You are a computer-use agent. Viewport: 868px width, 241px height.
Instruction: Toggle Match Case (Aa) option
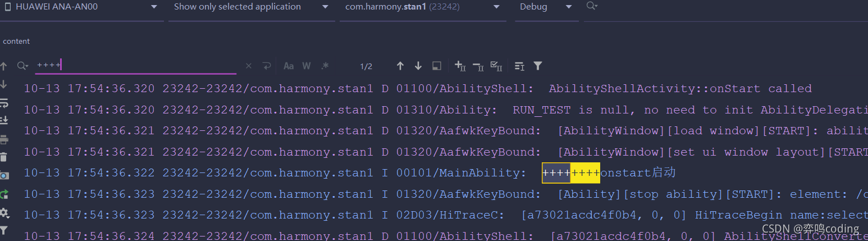click(x=289, y=66)
